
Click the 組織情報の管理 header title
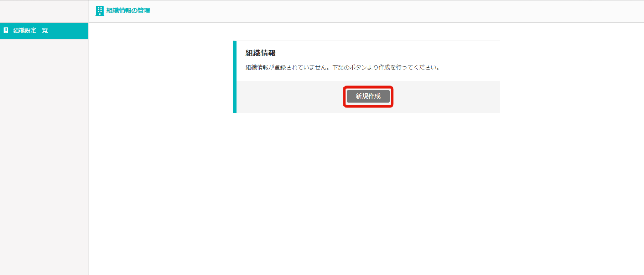128,11
